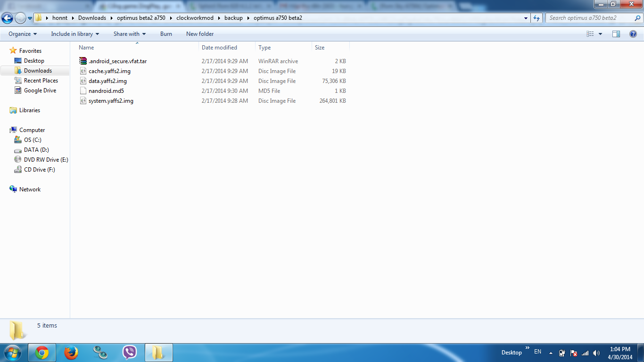The height and width of the screenshot is (362, 644).
Task: Click the clockworkmod breadcrumb in address bar
Action: [x=195, y=18]
